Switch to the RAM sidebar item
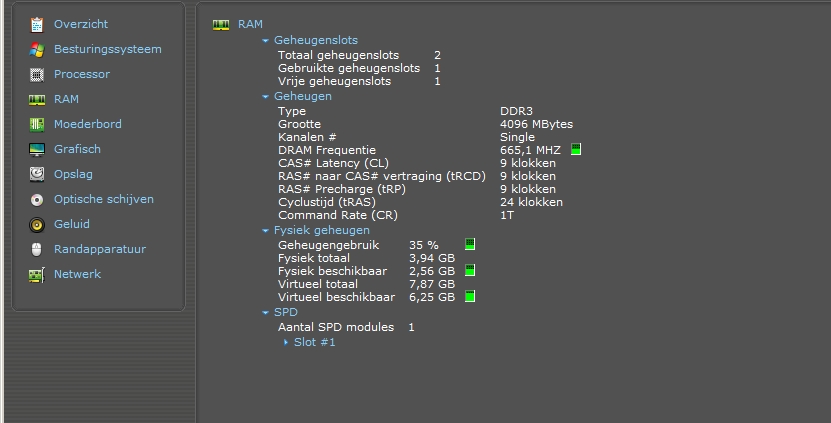 point(66,99)
